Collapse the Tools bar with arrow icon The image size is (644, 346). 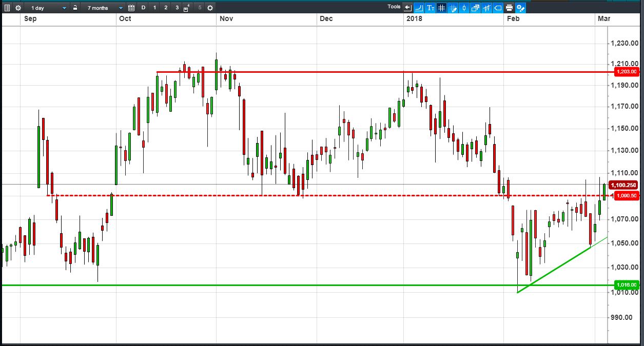point(408,8)
